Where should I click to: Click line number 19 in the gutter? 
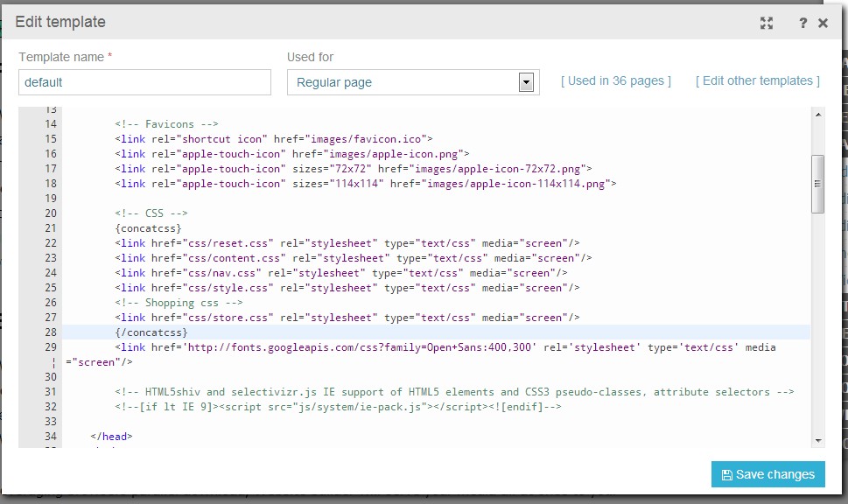(51, 199)
